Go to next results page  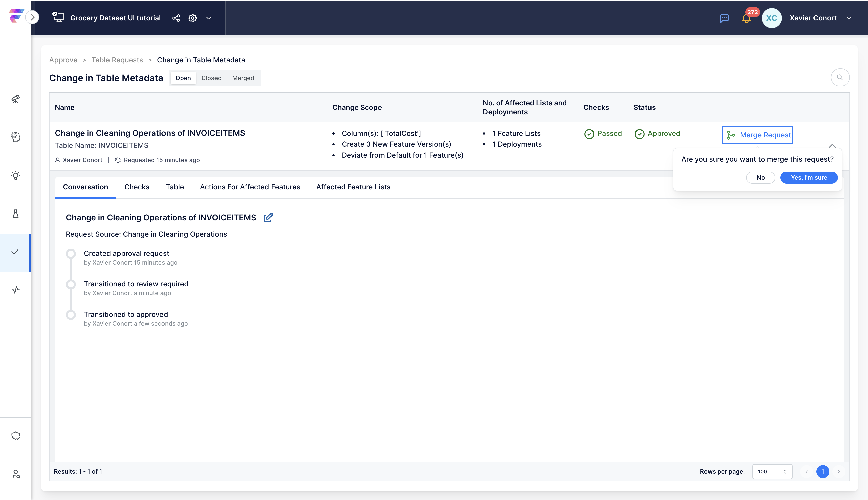tap(838, 472)
